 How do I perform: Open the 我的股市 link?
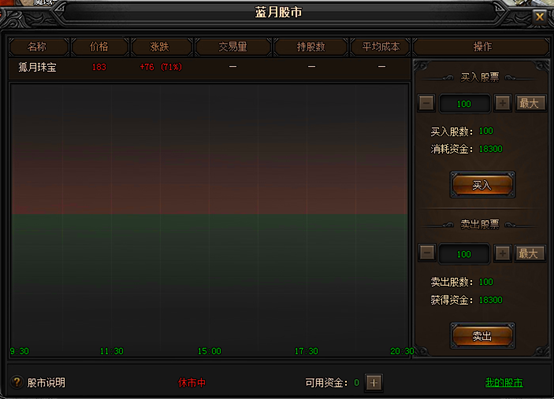[504, 382]
